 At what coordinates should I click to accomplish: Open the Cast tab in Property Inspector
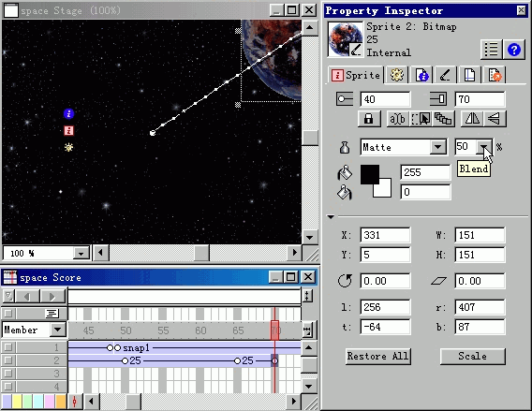(495, 75)
